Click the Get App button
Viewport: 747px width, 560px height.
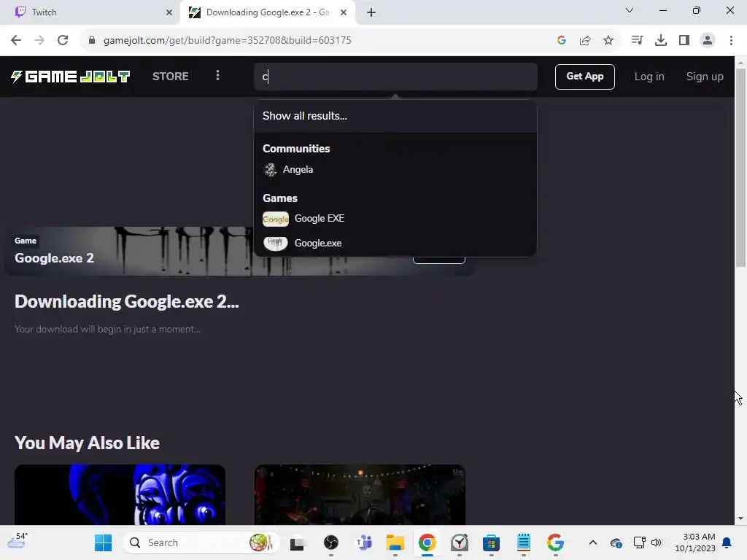pyautogui.click(x=584, y=77)
